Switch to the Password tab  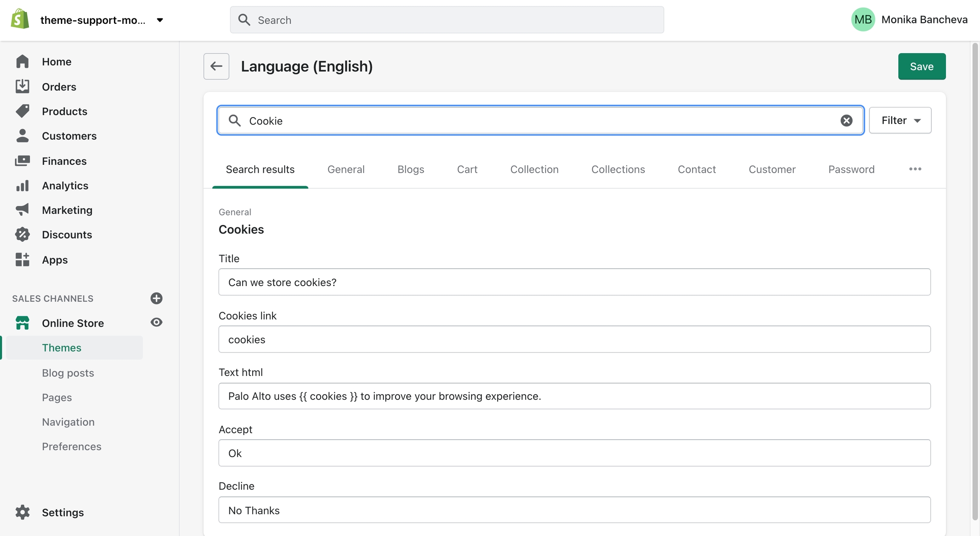(851, 169)
